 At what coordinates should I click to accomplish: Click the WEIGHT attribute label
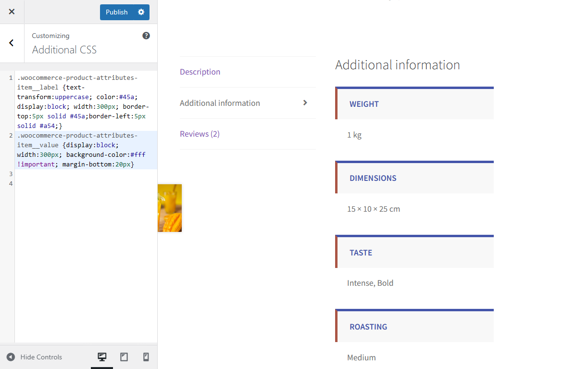pos(364,104)
